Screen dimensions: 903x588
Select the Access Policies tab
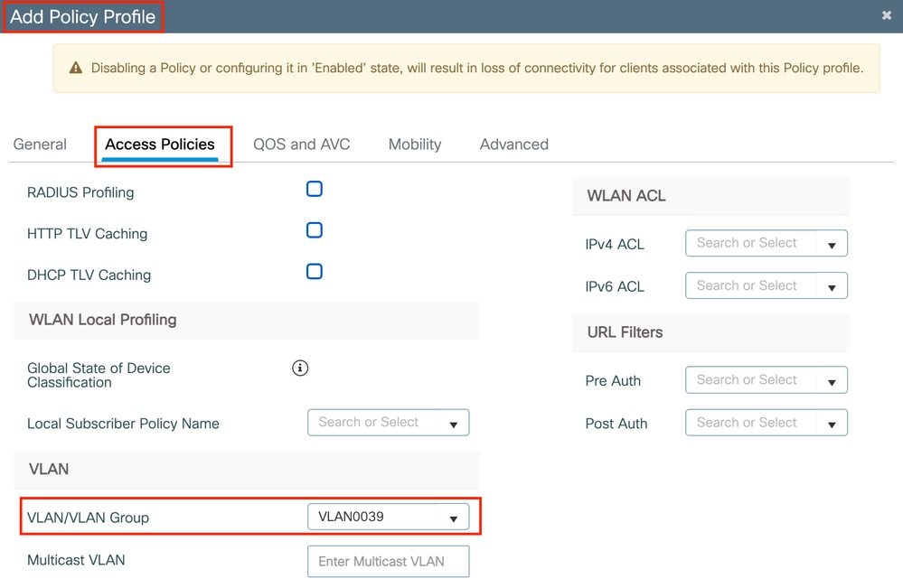click(160, 145)
